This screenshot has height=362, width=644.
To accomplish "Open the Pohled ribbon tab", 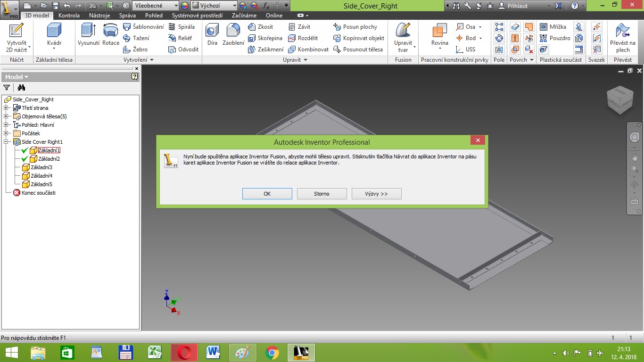I will (x=154, y=16).
